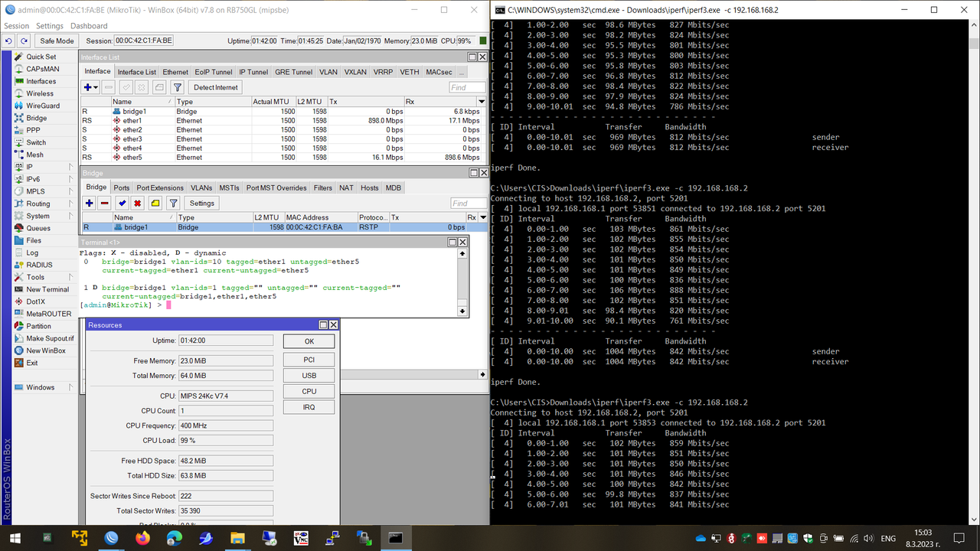The width and height of the screenshot is (980, 551).
Task: Open New Terminal from the sidebar
Action: pos(47,289)
